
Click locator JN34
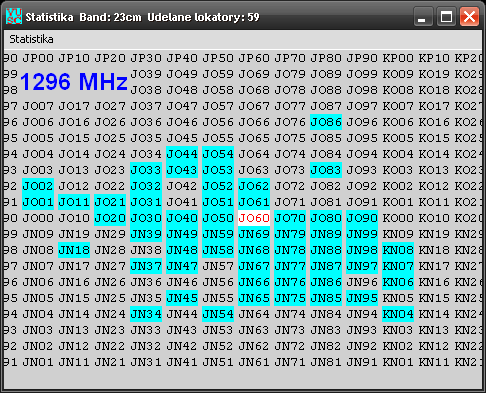[x=146, y=314]
